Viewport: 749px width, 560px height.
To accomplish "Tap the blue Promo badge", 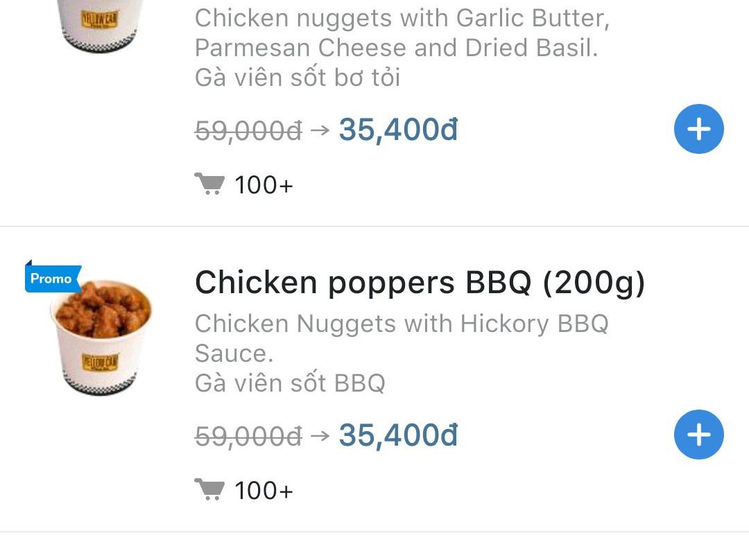I will pos(53,277).
